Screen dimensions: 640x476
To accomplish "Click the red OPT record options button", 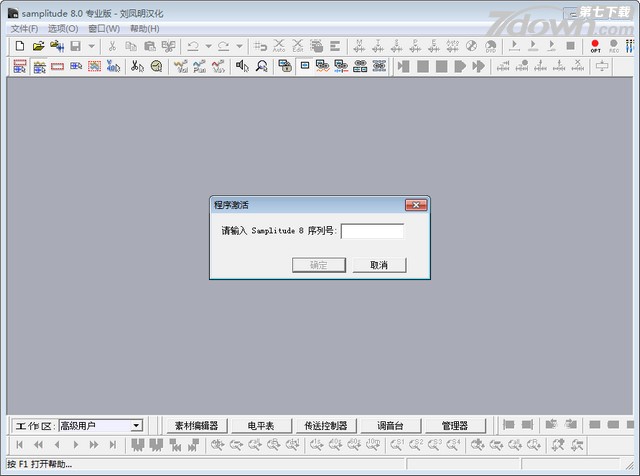I will click(x=595, y=46).
